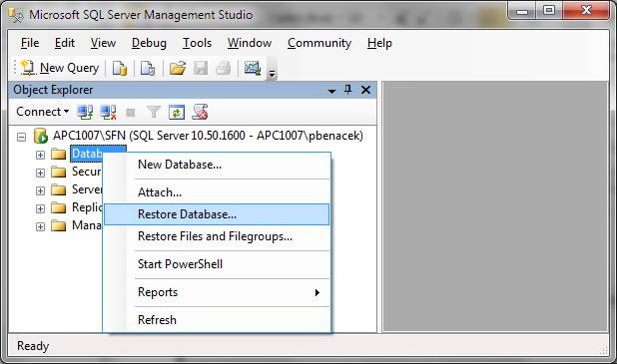Select Restore Files and Filegroups...

click(x=217, y=236)
